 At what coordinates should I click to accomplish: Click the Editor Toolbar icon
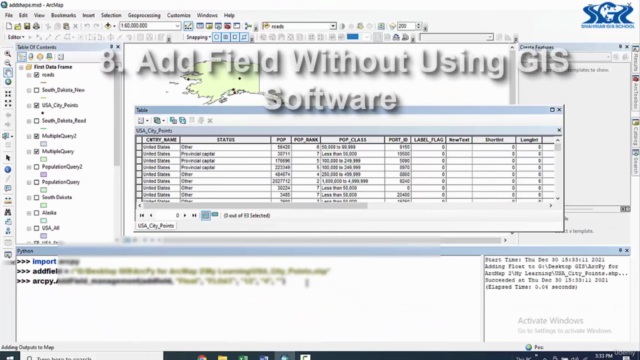[188, 26]
